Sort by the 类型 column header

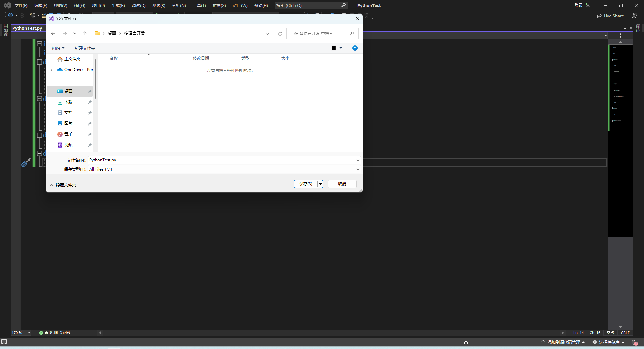click(x=259, y=58)
